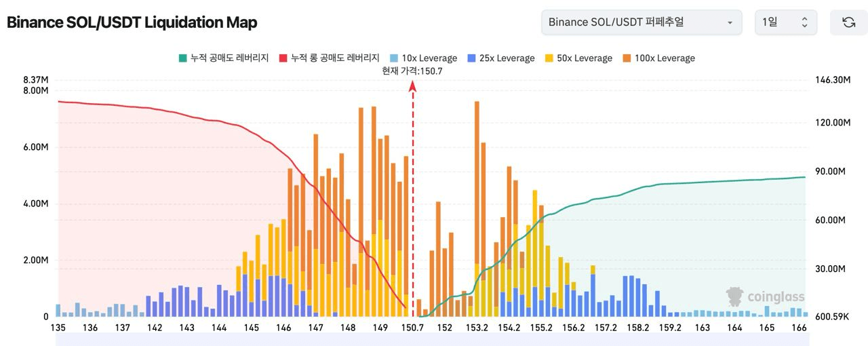Click the 166 x-axis tick label
This screenshot has width=868, height=346.
pyautogui.click(x=799, y=328)
